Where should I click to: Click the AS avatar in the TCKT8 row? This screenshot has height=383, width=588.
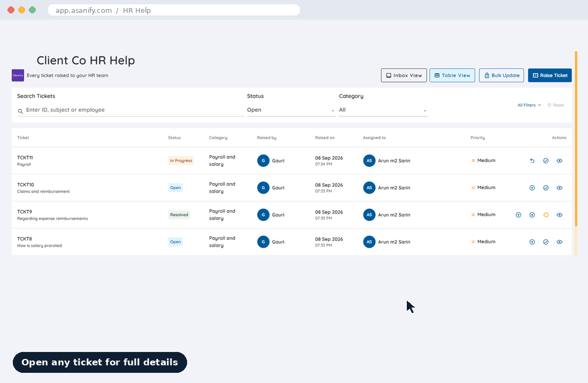tap(369, 242)
